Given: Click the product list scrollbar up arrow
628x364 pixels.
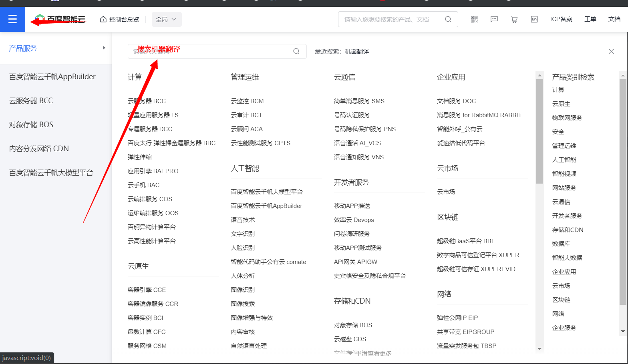Looking at the screenshot, I should click(x=539, y=75).
